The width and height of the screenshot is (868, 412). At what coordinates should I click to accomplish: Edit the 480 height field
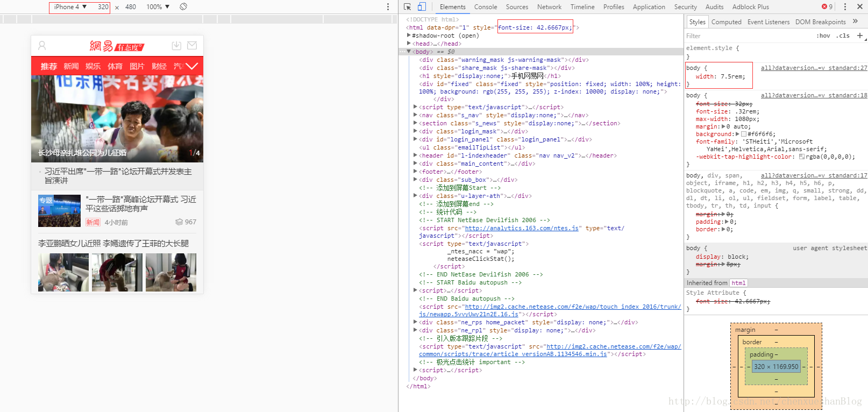point(131,7)
